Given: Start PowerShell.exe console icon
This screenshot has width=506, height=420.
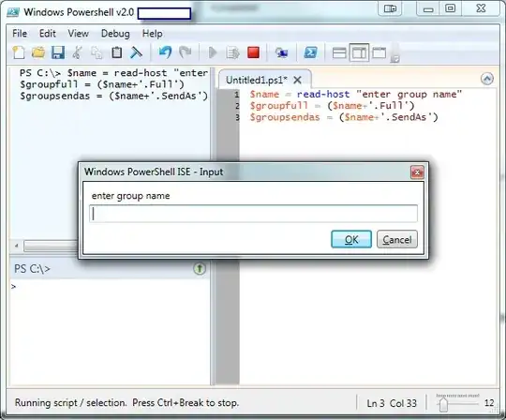Looking at the screenshot, I should click(310, 52).
